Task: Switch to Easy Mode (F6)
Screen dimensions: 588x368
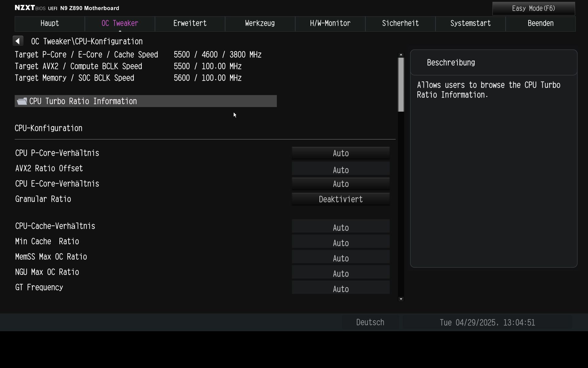Action: [x=533, y=9]
